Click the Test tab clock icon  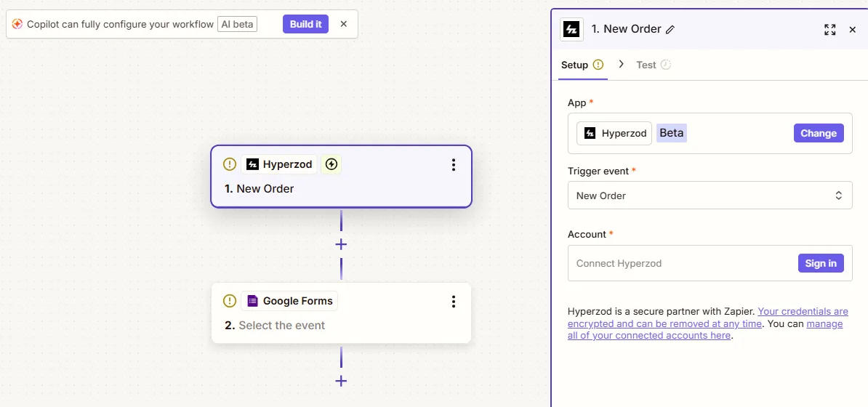[x=665, y=65]
